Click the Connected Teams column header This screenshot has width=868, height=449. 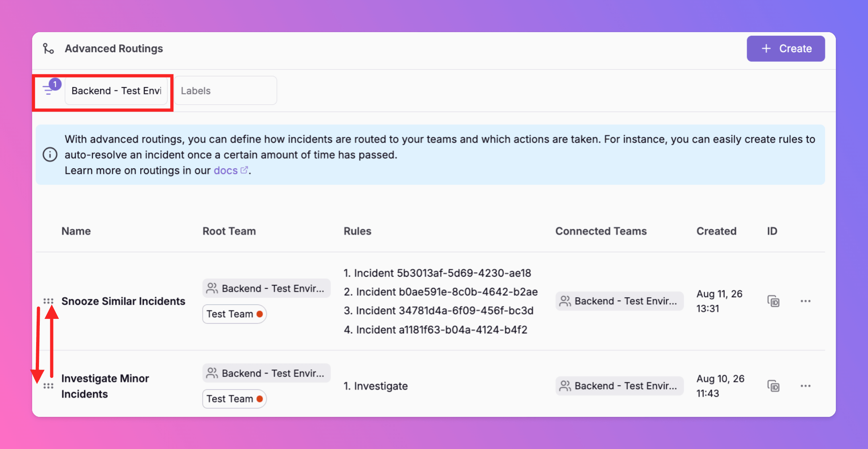[x=601, y=231]
